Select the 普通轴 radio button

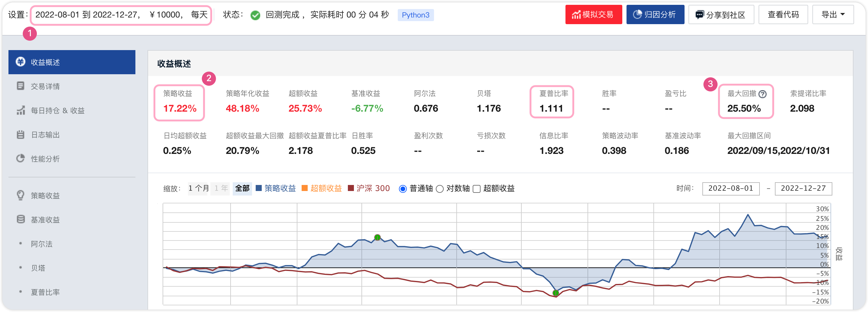pos(403,189)
